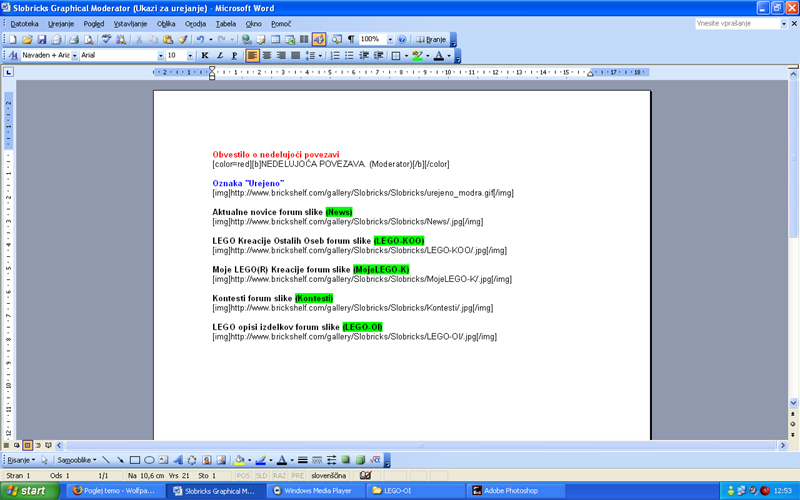The height and width of the screenshot is (500, 800).
Task: Undo the last action
Action: (x=200, y=39)
